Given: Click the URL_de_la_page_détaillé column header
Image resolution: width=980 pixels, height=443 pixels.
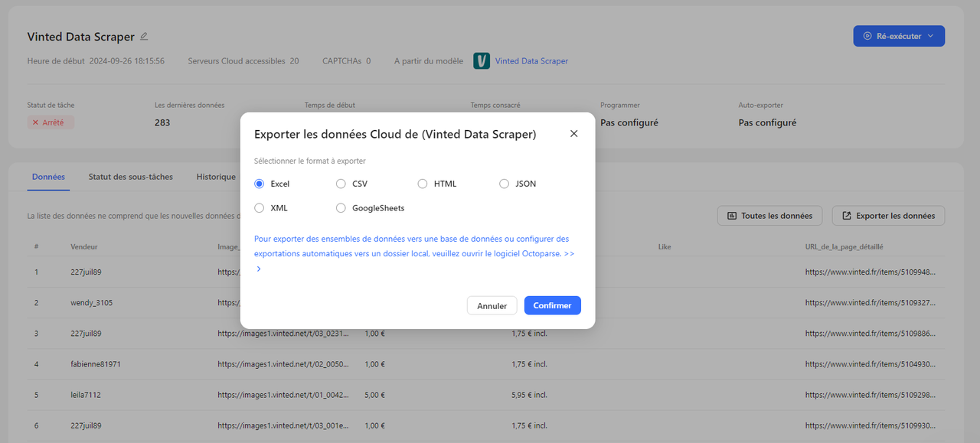Looking at the screenshot, I should [x=845, y=247].
